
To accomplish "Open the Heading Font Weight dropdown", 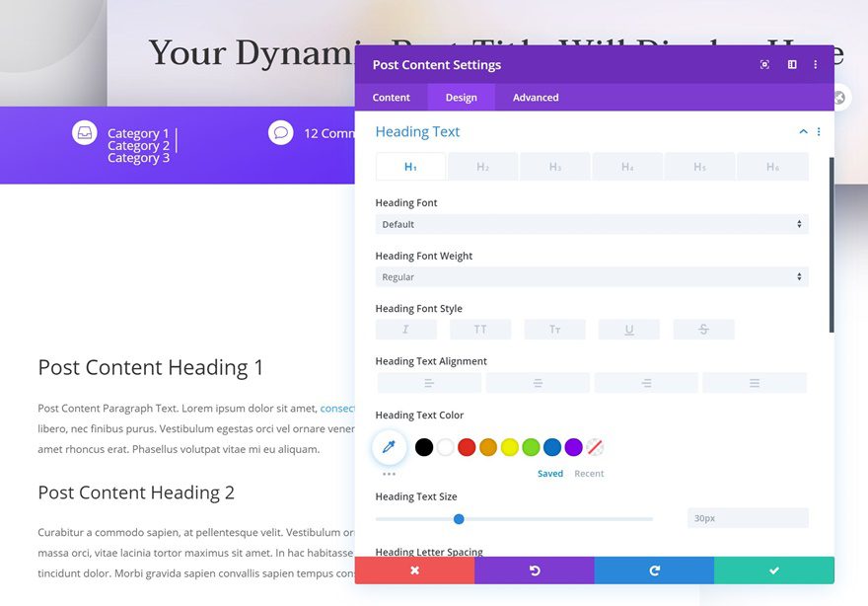I will pyautogui.click(x=592, y=276).
